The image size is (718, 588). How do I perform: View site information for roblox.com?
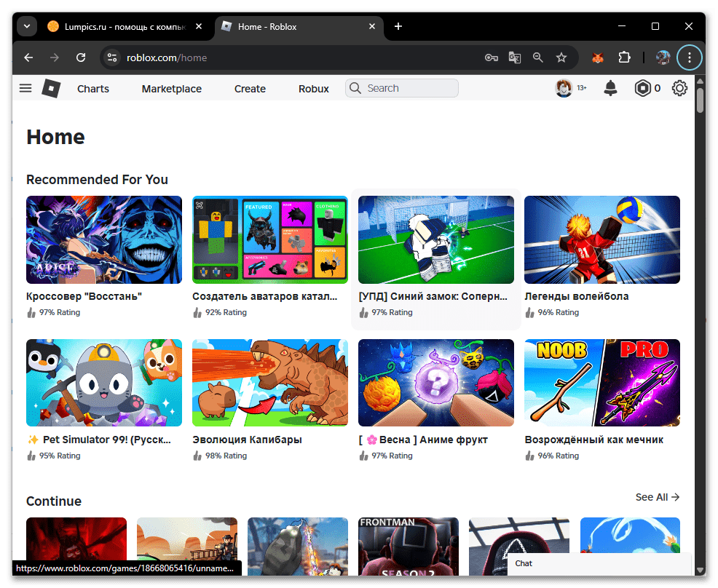click(x=111, y=57)
